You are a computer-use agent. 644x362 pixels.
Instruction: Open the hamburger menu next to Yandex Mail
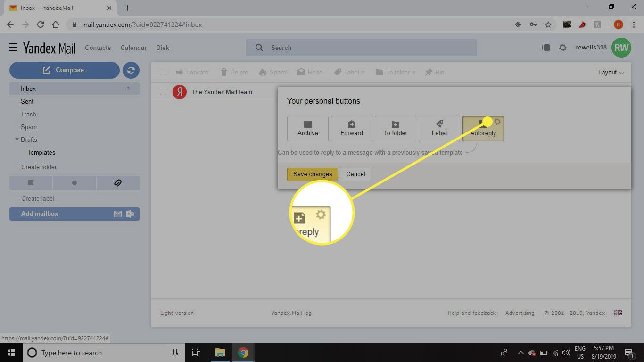coord(13,48)
